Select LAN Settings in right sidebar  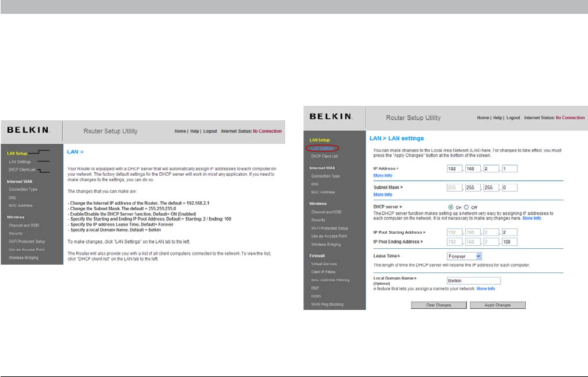(x=322, y=149)
